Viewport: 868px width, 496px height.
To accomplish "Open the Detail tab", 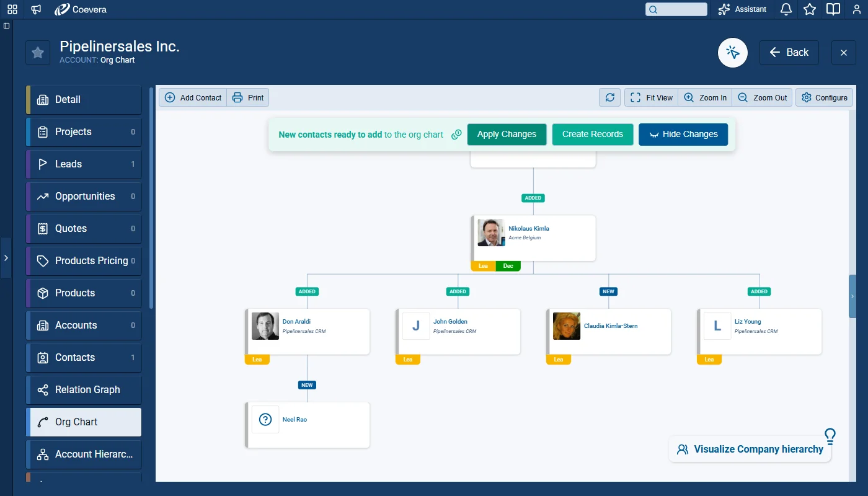I will [x=84, y=100].
